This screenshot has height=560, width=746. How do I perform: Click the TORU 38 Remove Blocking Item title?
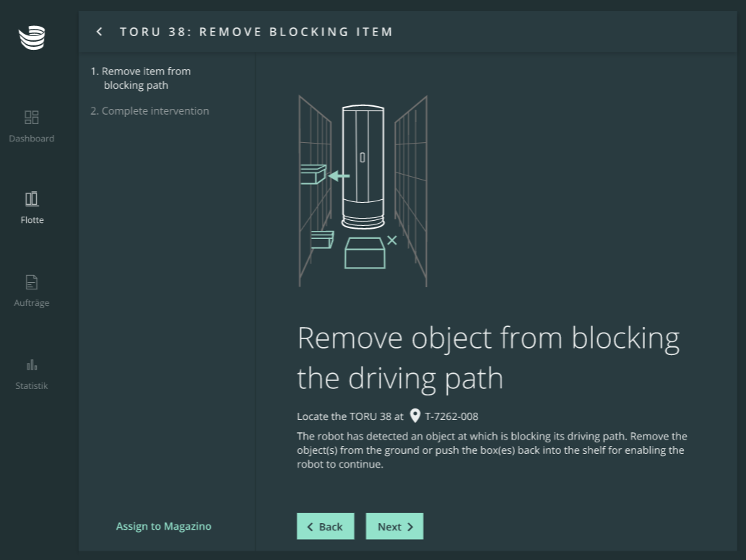[256, 32]
